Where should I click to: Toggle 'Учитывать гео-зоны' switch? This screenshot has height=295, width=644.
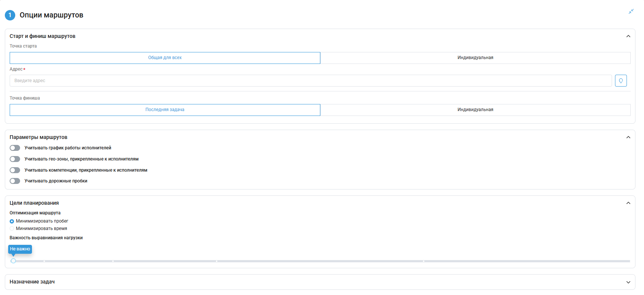pos(15,159)
